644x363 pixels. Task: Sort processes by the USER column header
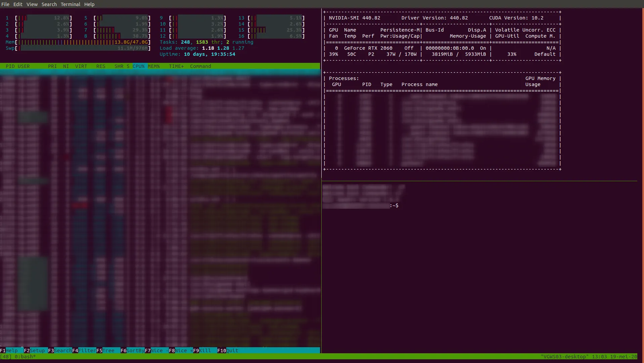click(x=24, y=66)
